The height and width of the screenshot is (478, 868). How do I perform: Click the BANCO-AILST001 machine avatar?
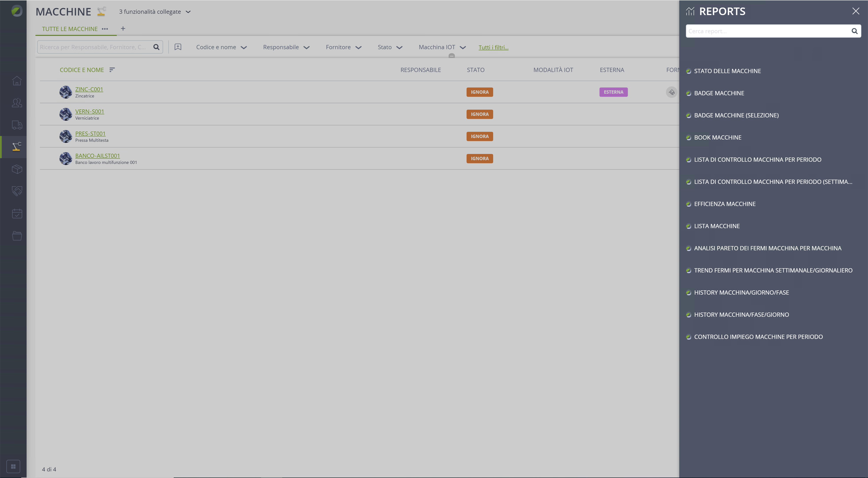66,158
